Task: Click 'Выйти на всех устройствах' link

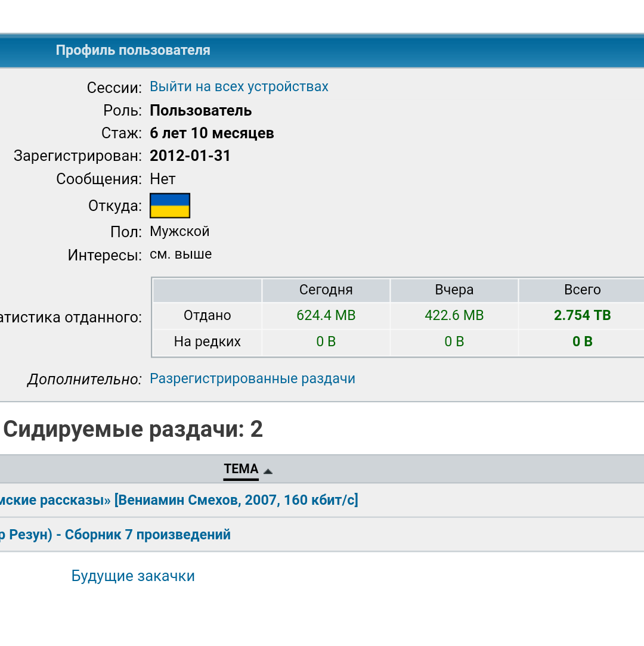Action: coord(239,86)
